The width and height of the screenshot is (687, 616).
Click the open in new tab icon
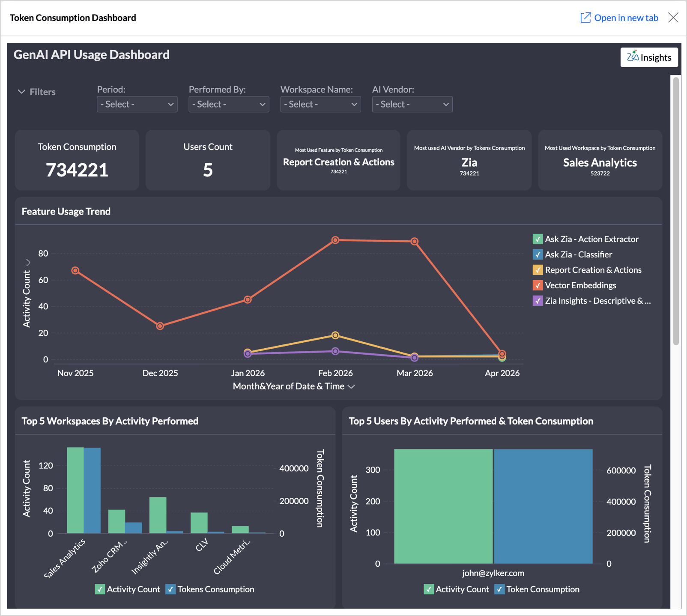point(585,18)
